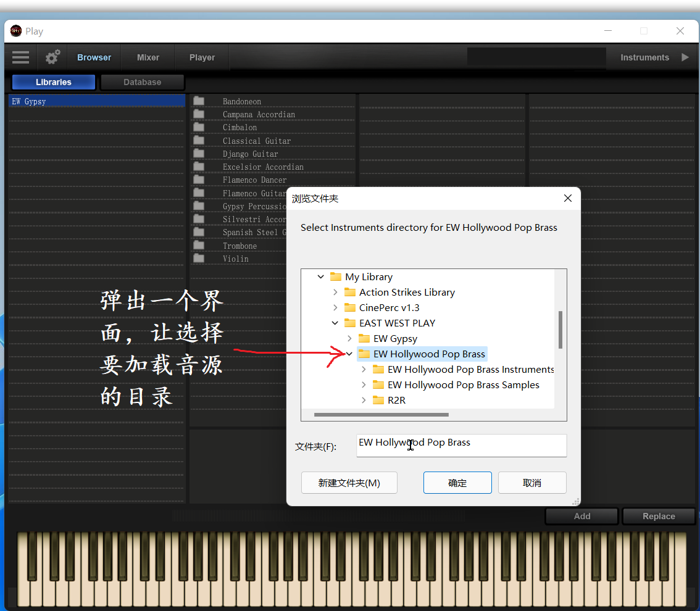The width and height of the screenshot is (700, 611).
Task: Click the 取消 cancel button
Action: click(532, 483)
